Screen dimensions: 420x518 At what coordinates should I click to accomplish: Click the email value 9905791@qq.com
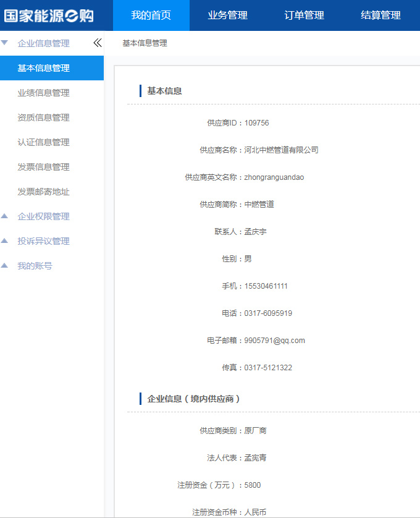(274, 341)
